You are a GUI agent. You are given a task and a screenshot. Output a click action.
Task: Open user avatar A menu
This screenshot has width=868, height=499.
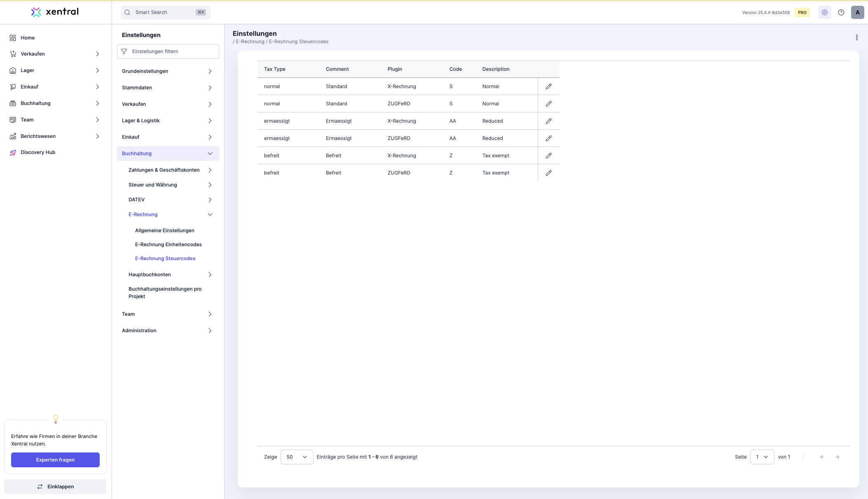857,12
